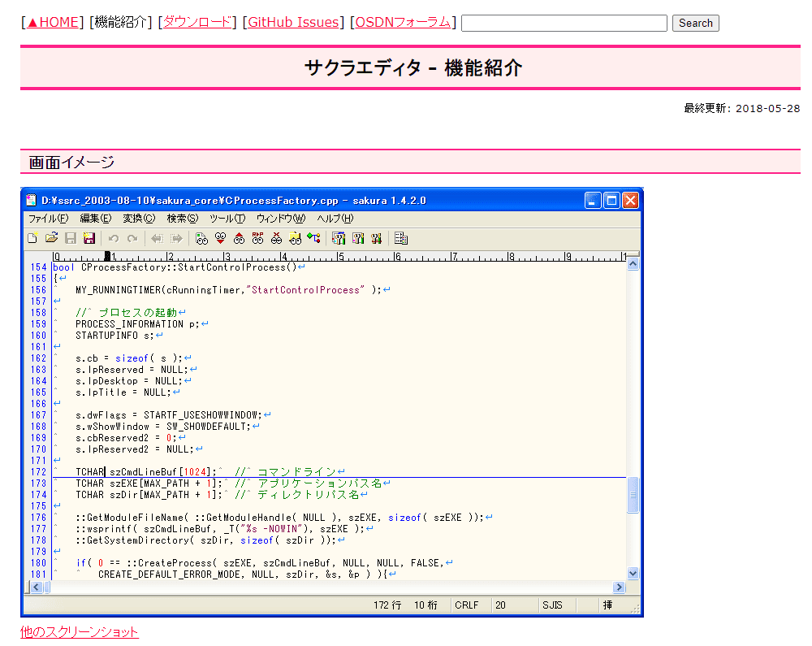Click the rightmost toolbar list icon
Screen dimensions: 812x646
[400, 238]
